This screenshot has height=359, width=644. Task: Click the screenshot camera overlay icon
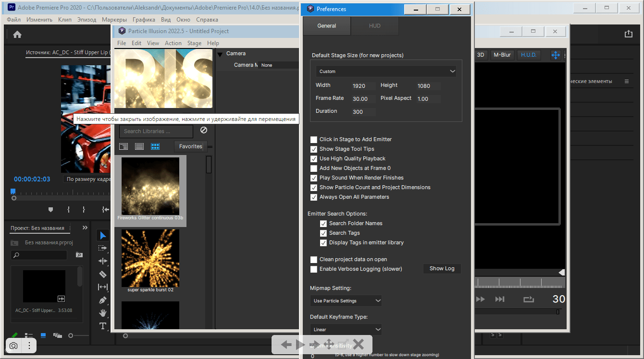(13, 346)
